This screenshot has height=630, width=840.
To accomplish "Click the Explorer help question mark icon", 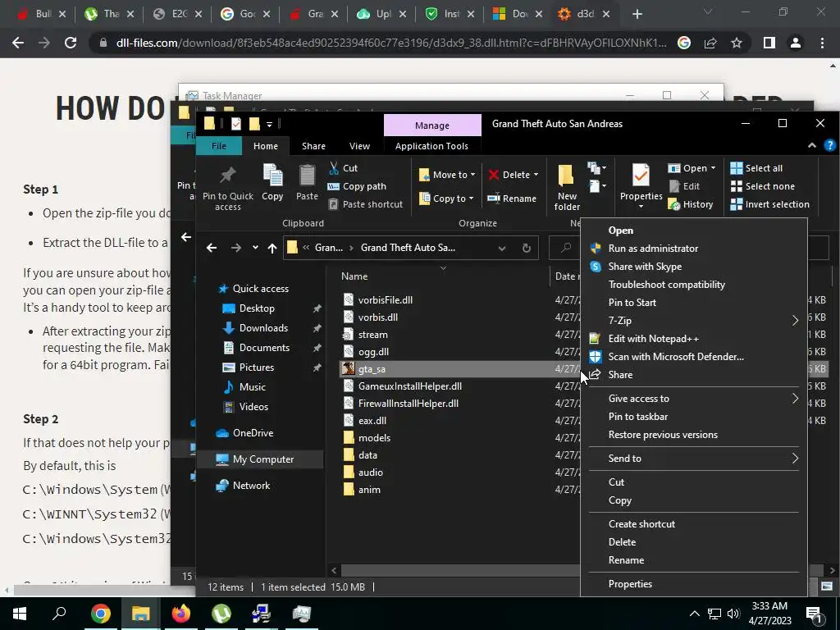I will [829, 145].
